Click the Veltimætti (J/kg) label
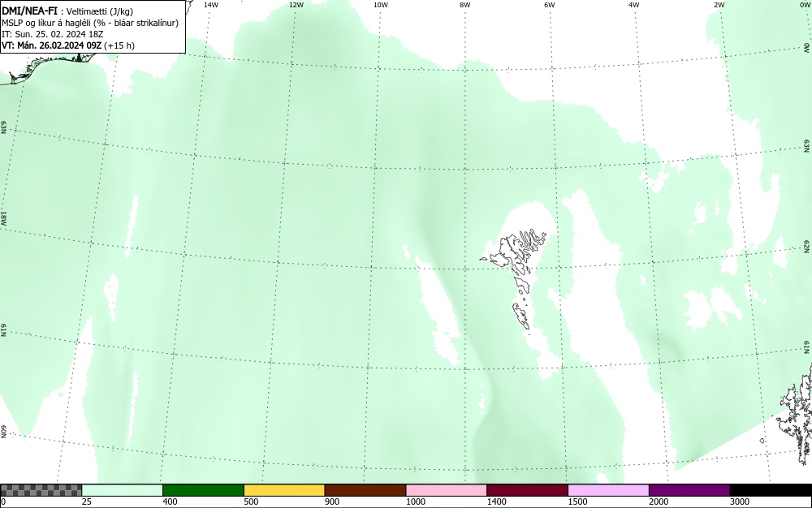This screenshot has height=508, width=812. 101,11
